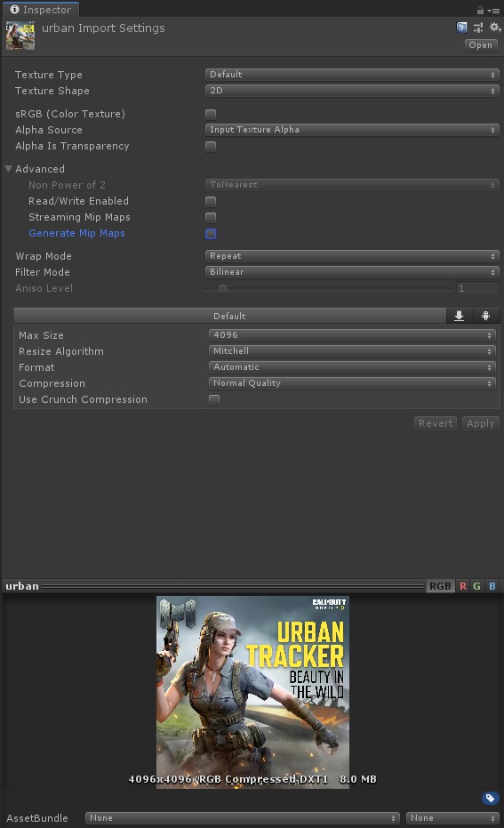Enable the sRGB (Color Texture) checkbox
The image size is (504, 828).
(x=211, y=114)
